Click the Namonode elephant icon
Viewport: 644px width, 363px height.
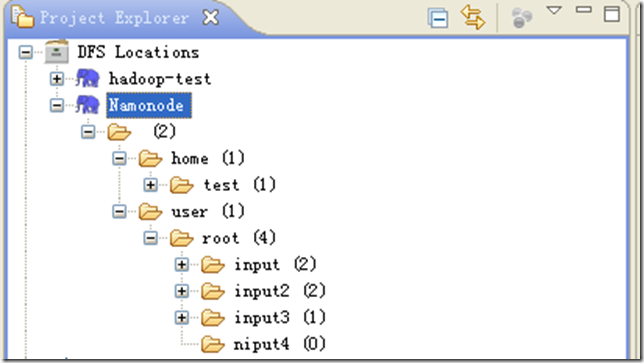click(x=87, y=105)
